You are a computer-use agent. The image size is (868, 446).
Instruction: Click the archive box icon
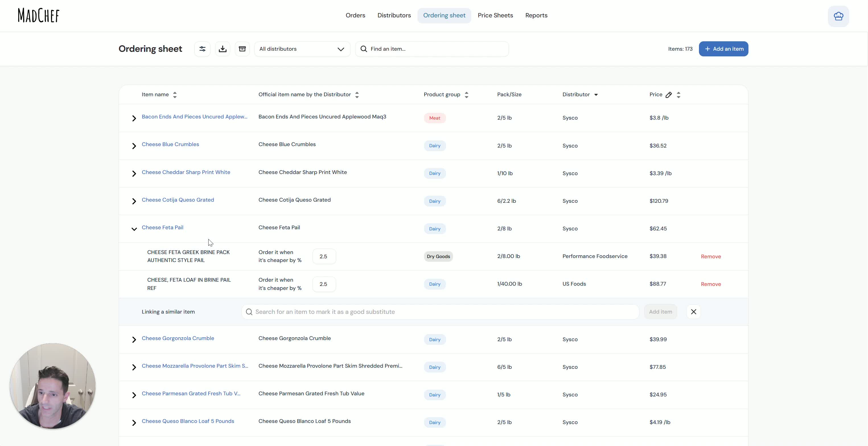[242, 49]
